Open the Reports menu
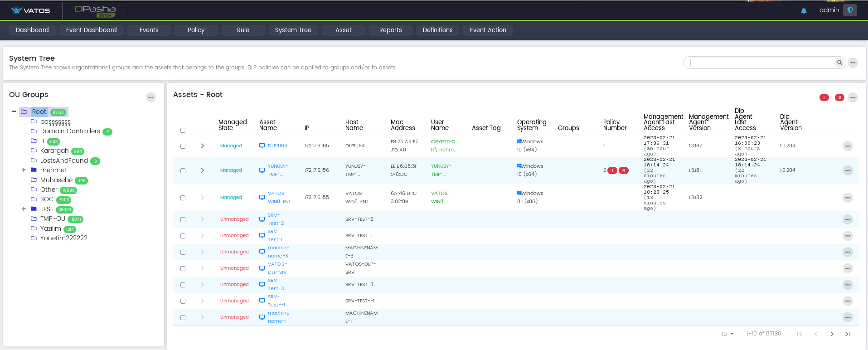The height and width of the screenshot is (350, 868). pos(390,30)
